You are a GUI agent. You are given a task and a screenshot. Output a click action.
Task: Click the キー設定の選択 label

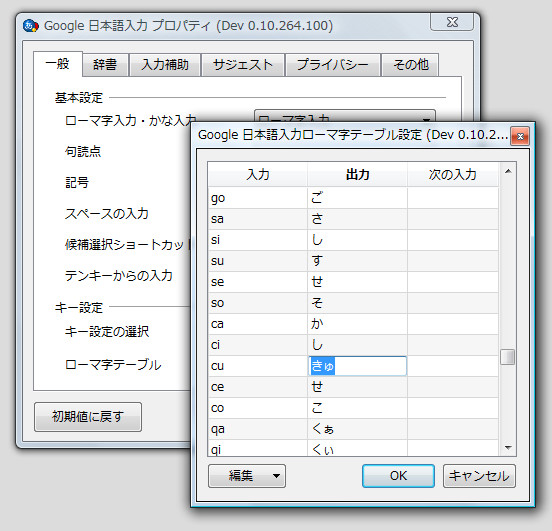tap(107, 332)
